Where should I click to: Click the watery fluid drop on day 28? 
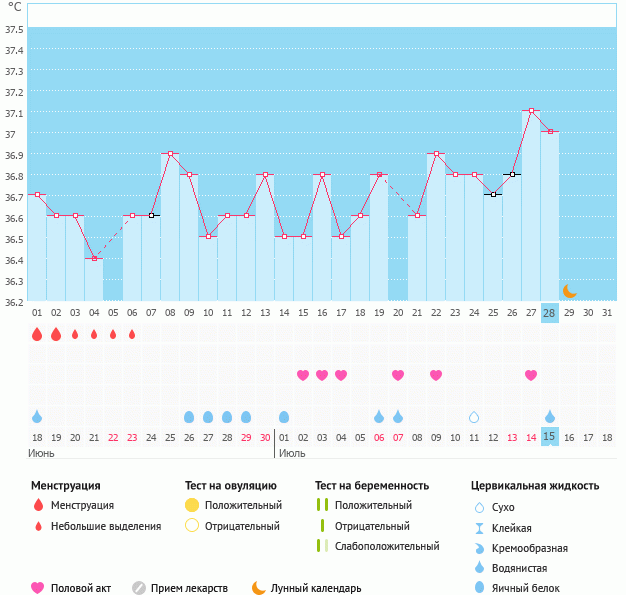(550, 416)
